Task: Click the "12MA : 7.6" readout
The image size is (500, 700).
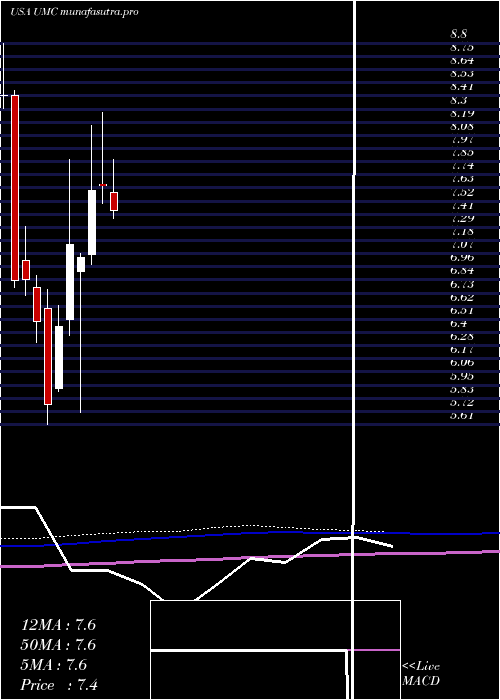Action: (58, 625)
